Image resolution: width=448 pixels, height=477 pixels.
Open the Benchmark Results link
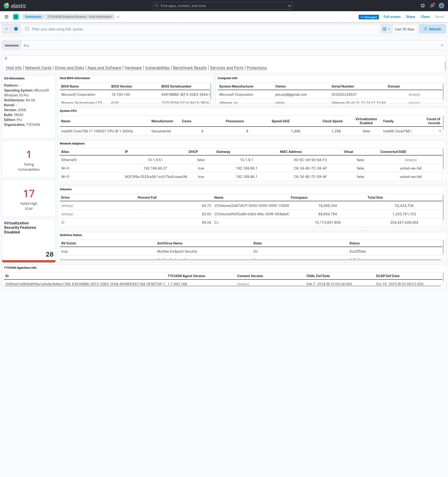coord(190,68)
